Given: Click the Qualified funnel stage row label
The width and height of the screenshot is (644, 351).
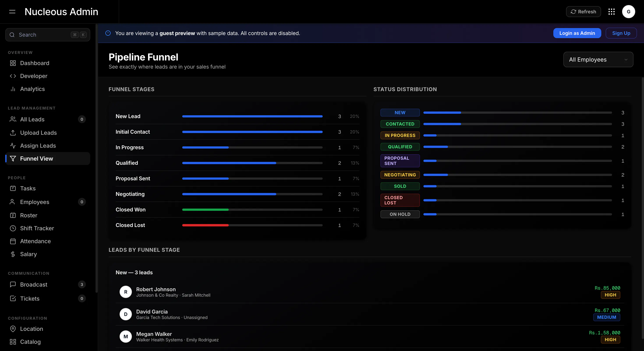Looking at the screenshot, I should (x=127, y=163).
